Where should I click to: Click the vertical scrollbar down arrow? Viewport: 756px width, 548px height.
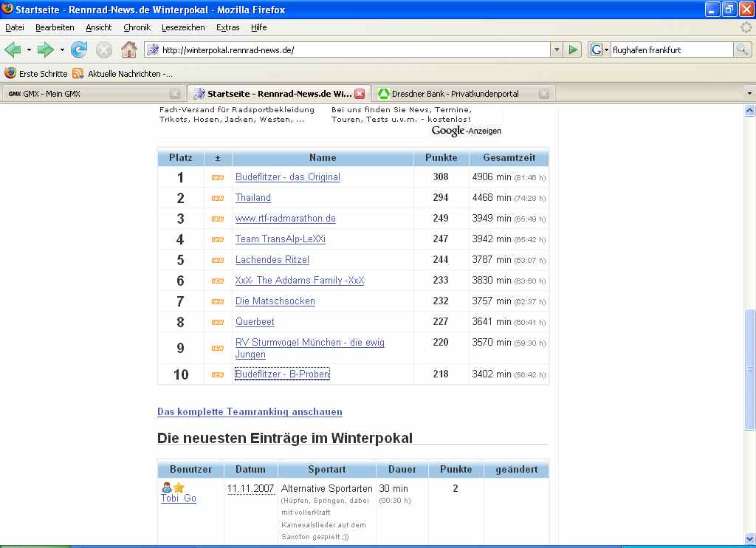(x=749, y=538)
